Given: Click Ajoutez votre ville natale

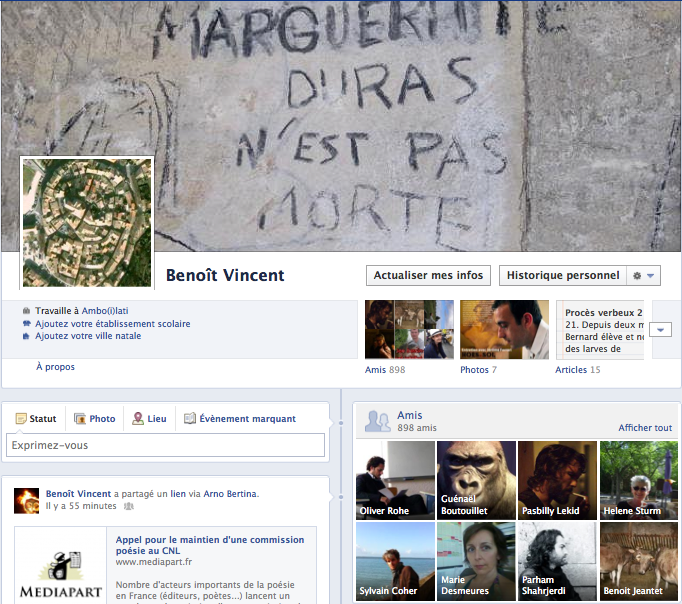Looking at the screenshot, I should 88,336.
